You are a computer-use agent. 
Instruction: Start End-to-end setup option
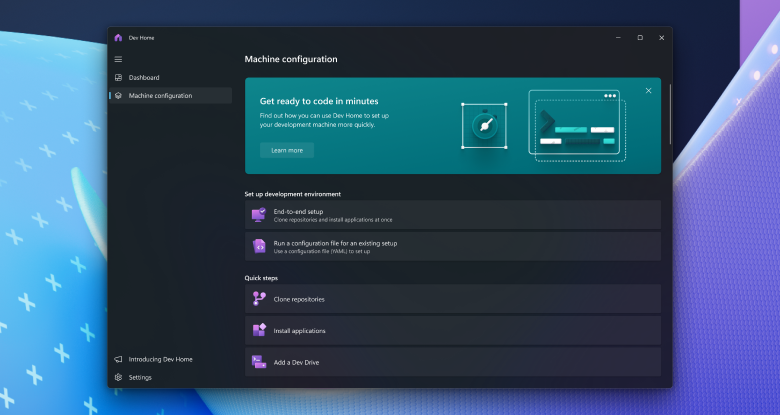coord(452,215)
